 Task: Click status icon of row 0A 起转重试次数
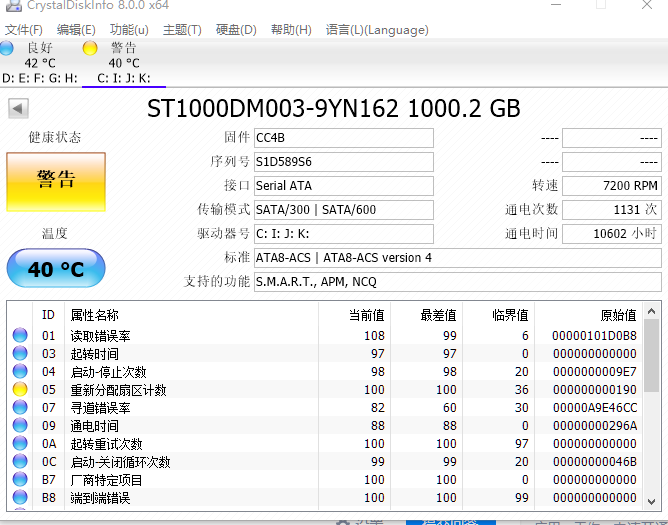(x=20, y=443)
